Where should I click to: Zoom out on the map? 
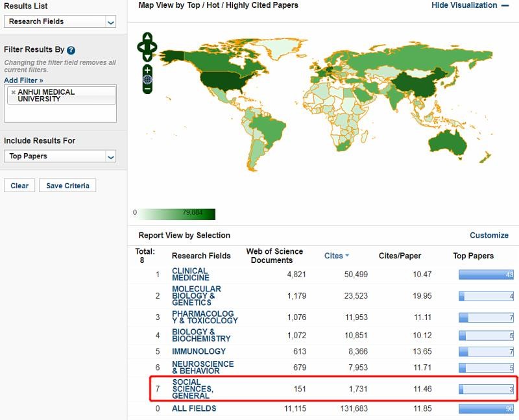tap(147, 89)
